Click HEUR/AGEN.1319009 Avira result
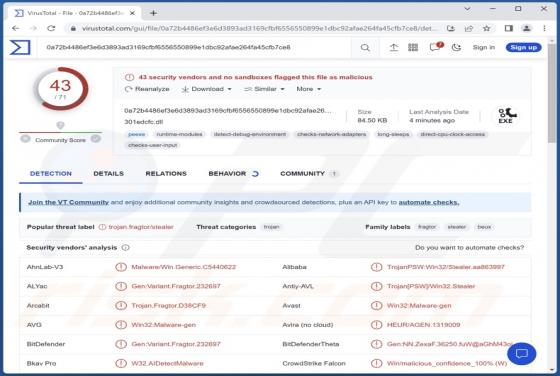 coord(424,325)
